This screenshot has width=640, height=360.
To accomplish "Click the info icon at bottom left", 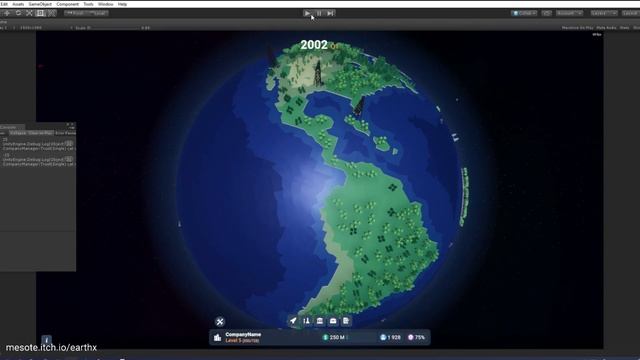I will click(x=46, y=340).
